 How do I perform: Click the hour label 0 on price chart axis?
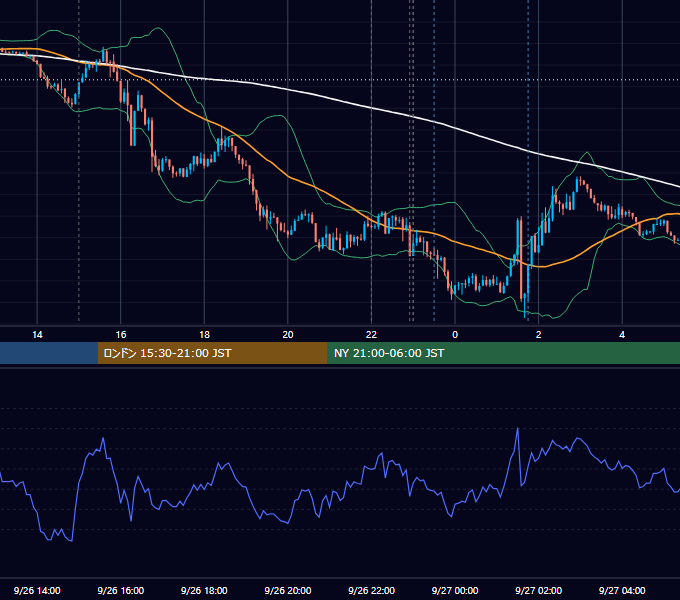455,335
